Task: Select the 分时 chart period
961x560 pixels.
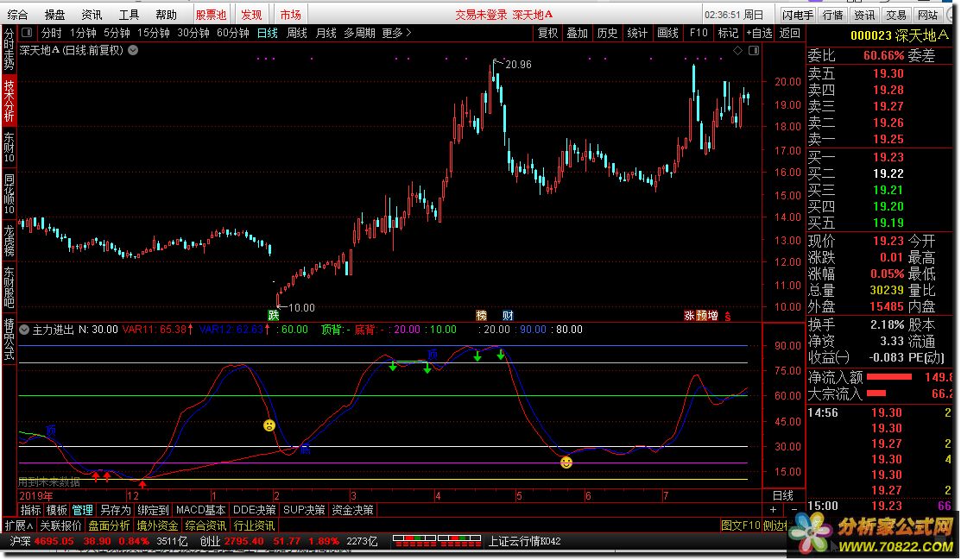Action: (x=52, y=33)
